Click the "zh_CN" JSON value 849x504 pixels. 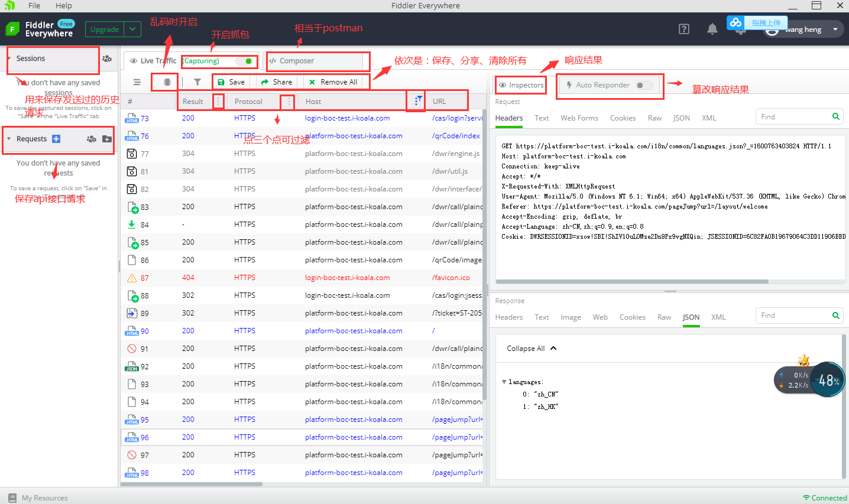click(546, 394)
